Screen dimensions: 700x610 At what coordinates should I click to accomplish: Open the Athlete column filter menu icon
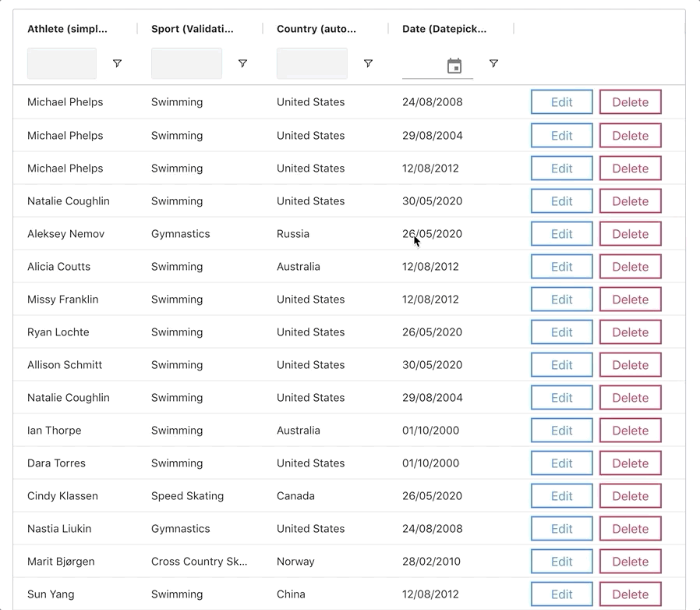tap(117, 63)
